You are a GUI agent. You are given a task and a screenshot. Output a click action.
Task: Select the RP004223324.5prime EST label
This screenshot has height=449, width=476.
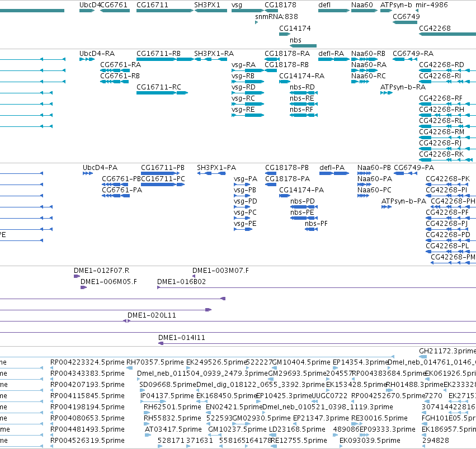(87, 362)
